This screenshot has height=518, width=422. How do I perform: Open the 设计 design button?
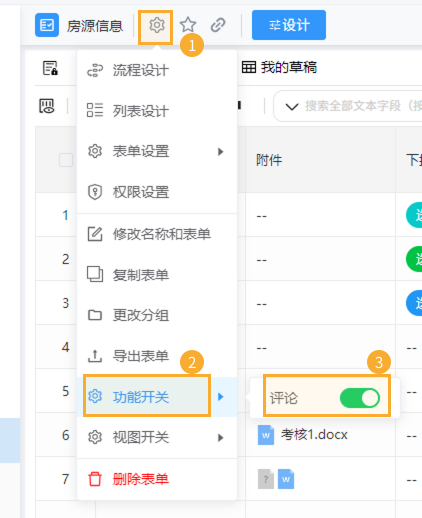coord(289,25)
